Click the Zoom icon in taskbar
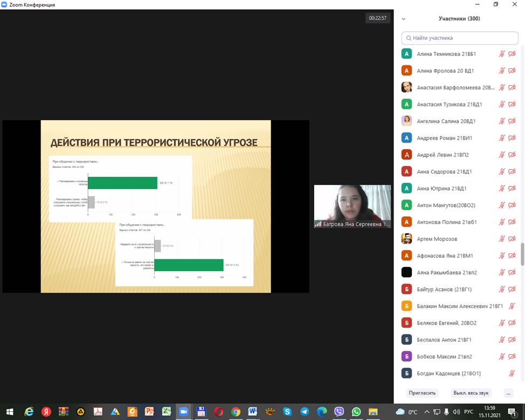Screen dimensions: 525x420 click(184, 411)
